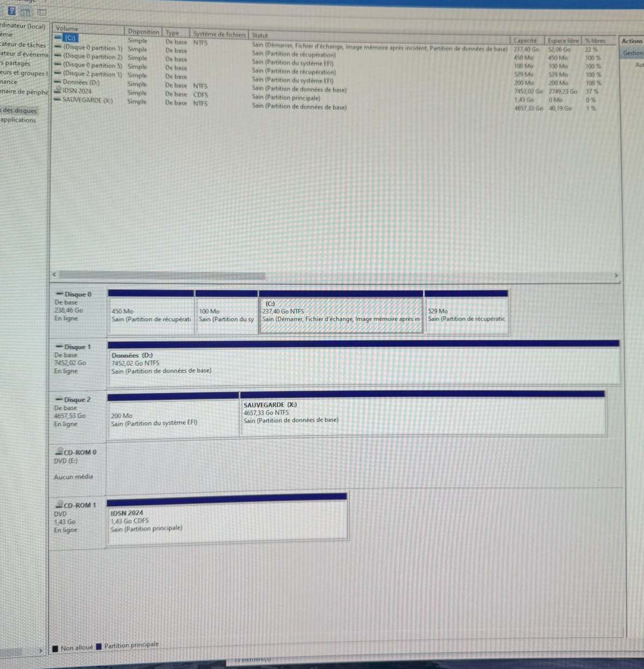Image resolution: width=644 pixels, height=669 pixels.
Task: Select Observateur d'événements in the left tree
Action: coord(24,54)
